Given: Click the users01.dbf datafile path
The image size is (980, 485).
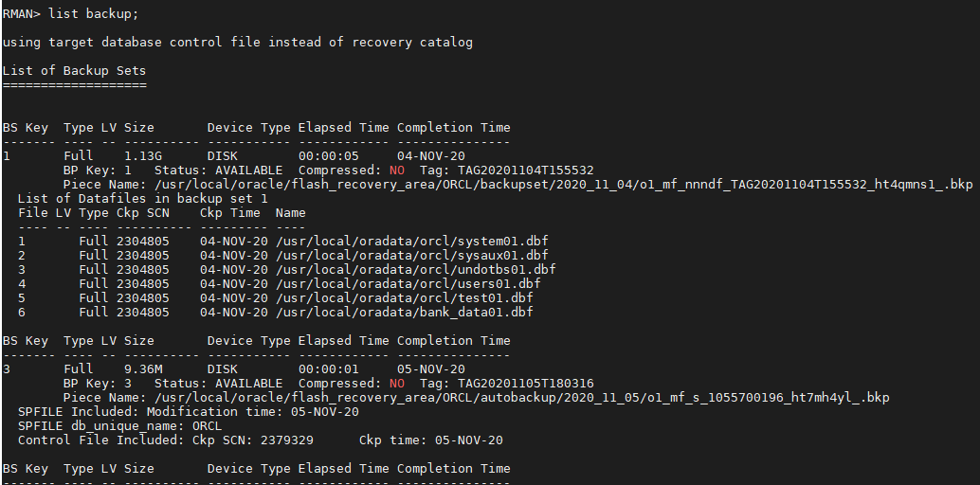Looking at the screenshot, I should (408, 283).
